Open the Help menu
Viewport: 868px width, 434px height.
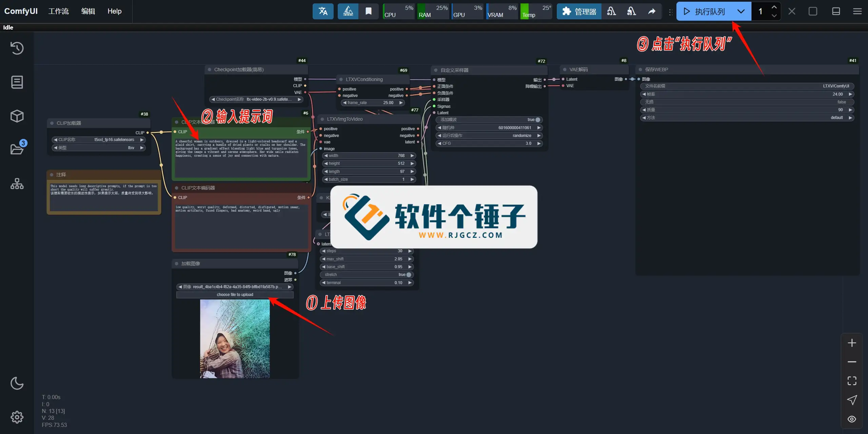coord(114,11)
